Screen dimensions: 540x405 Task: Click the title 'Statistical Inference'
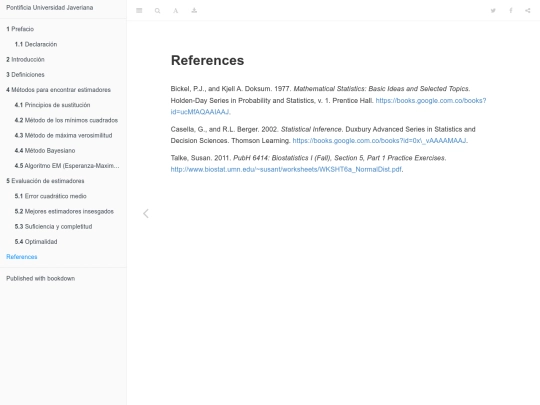tap(311, 129)
